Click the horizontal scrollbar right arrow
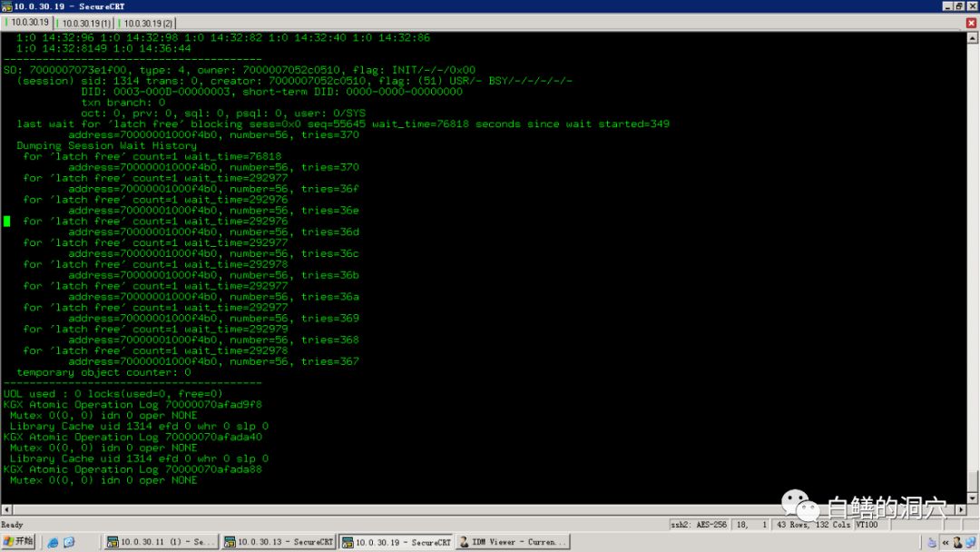 tap(961, 510)
